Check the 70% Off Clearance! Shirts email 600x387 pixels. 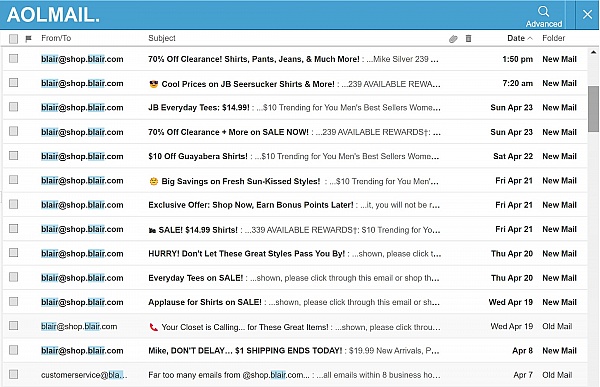coord(13,59)
